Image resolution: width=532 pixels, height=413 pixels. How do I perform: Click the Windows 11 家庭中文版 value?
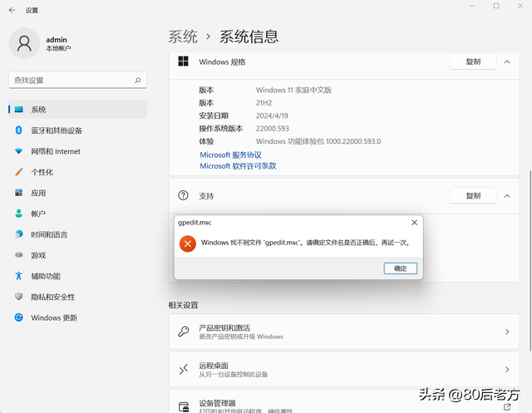pyautogui.click(x=293, y=91)
